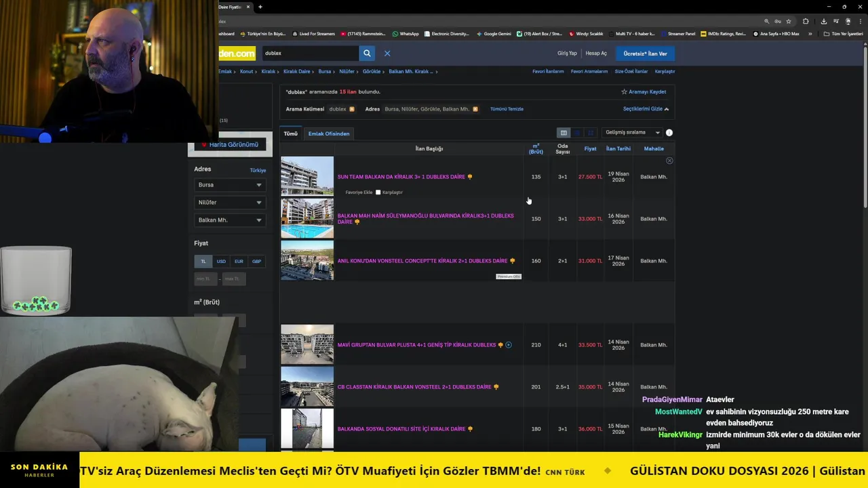Remove the 'dublex' keyword filter tag
The image size is (868, 488).
352,109
